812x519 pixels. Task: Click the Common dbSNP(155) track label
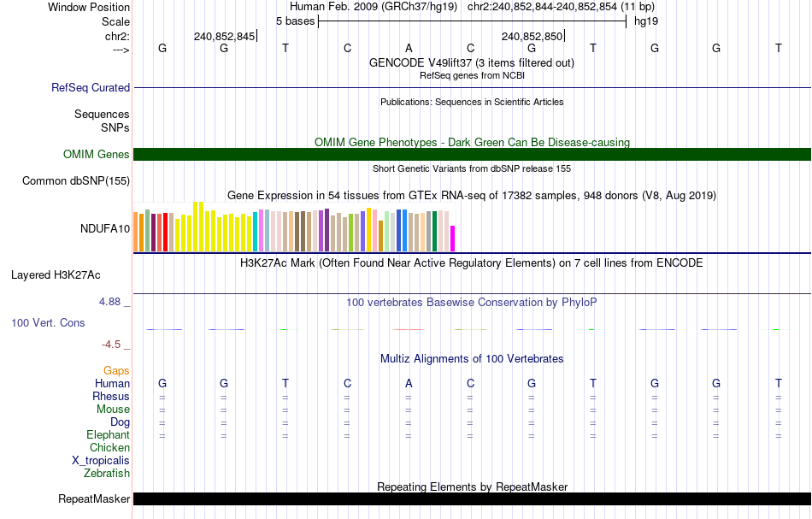tap(76, 180)
